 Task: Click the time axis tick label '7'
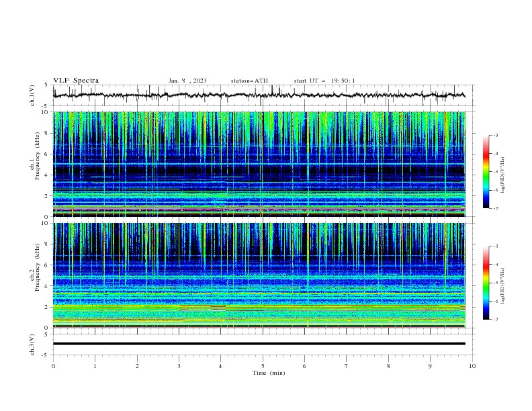[x=347, y=366]
